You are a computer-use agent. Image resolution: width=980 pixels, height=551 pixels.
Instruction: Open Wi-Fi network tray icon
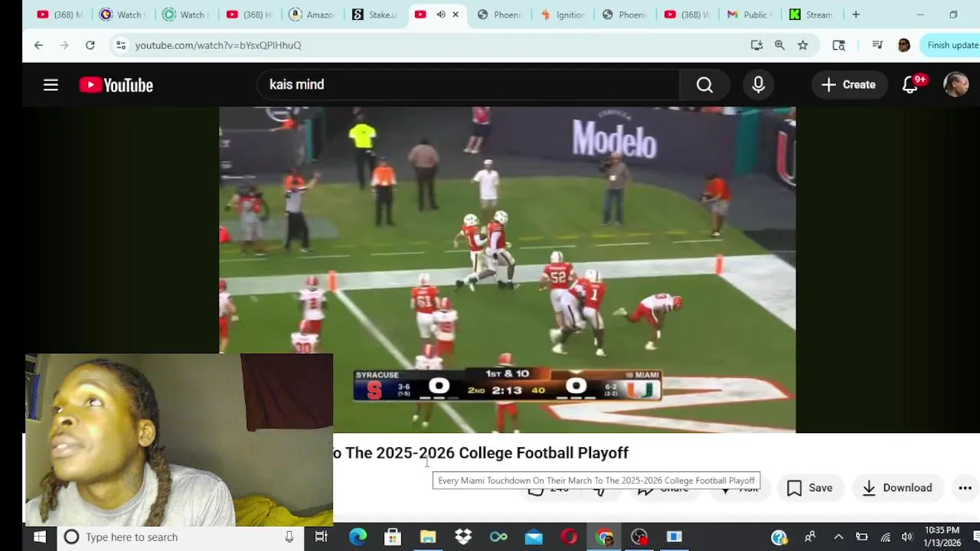click(885, 537)
